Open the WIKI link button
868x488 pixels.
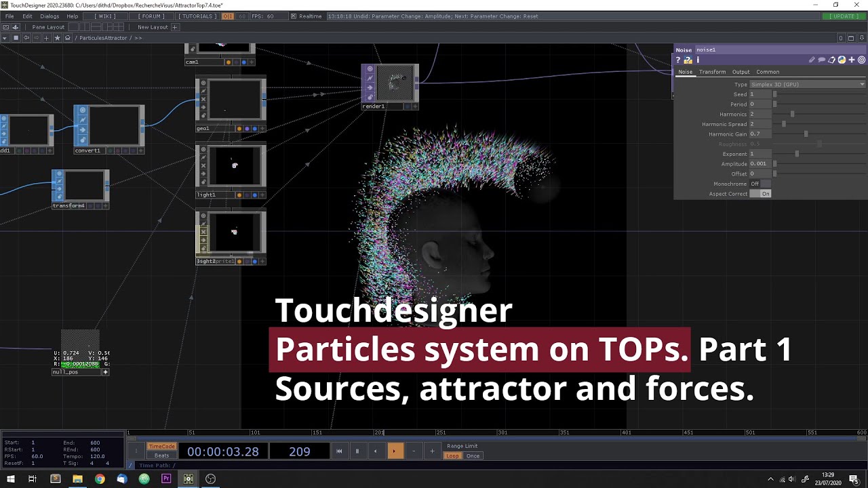104,16
